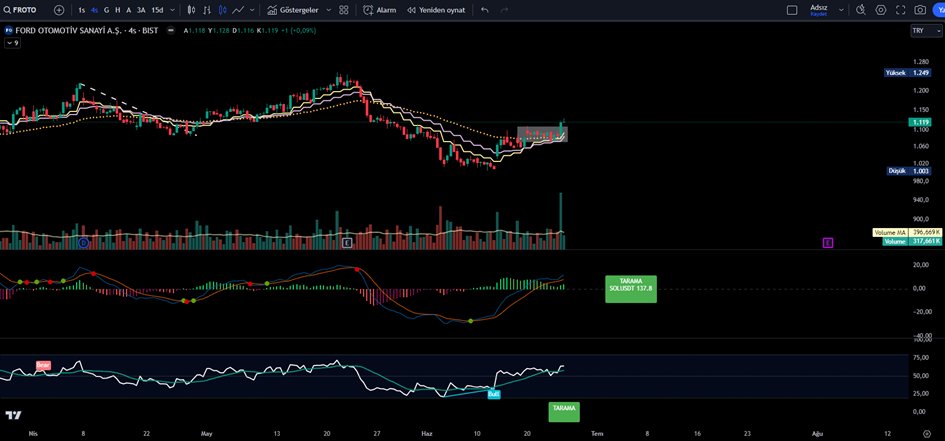This screenshot has width=945, height=441.
Task: Select the 4s timeframe
Action: click(x=95, y=10)
